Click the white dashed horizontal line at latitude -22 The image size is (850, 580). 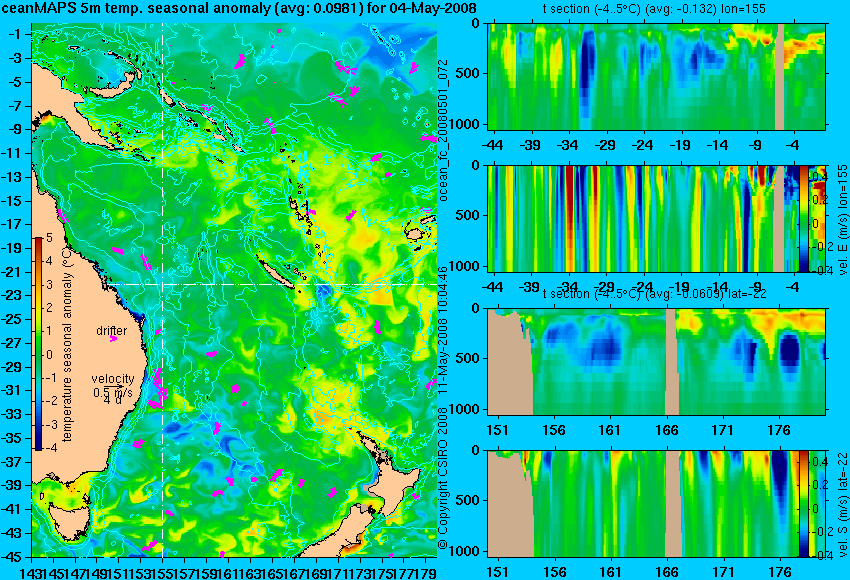coord(274,284)
